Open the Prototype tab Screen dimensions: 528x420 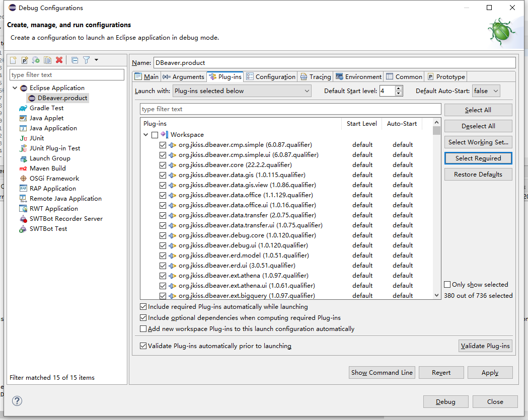[x=446, y=77]
